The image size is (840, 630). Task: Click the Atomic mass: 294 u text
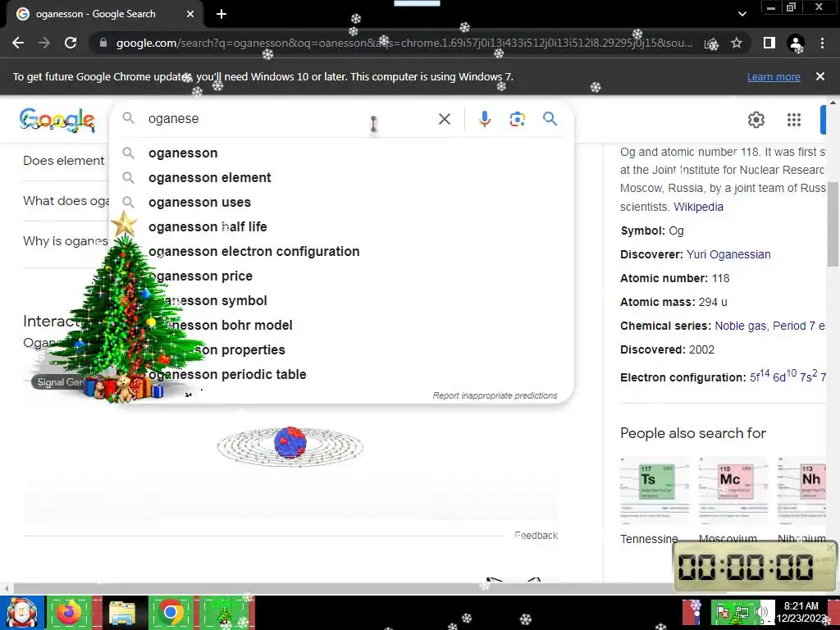673,302
